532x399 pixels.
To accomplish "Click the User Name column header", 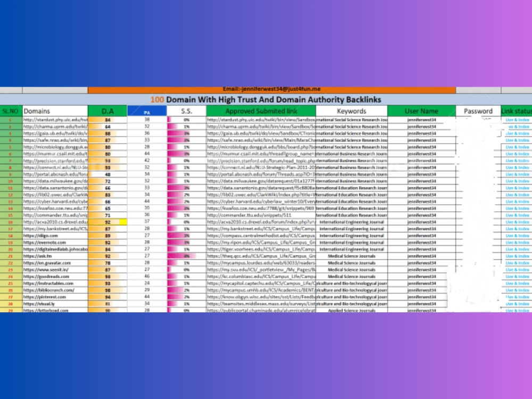I will [421, 111].
